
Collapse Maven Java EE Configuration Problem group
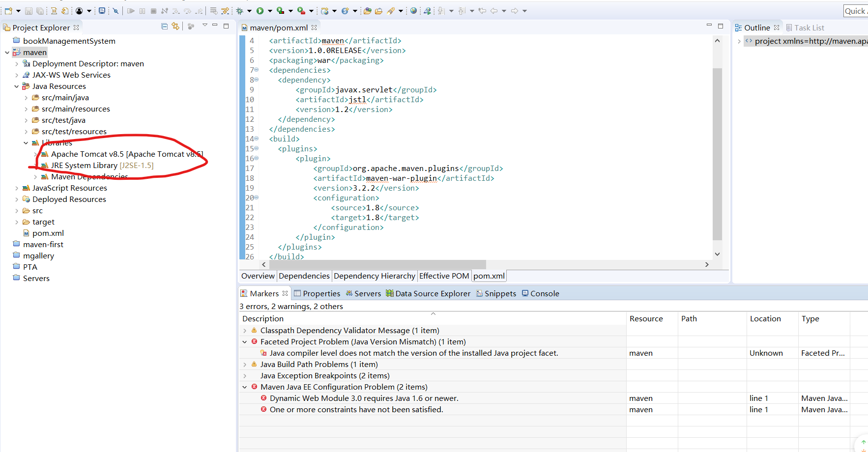pos(245,387)
